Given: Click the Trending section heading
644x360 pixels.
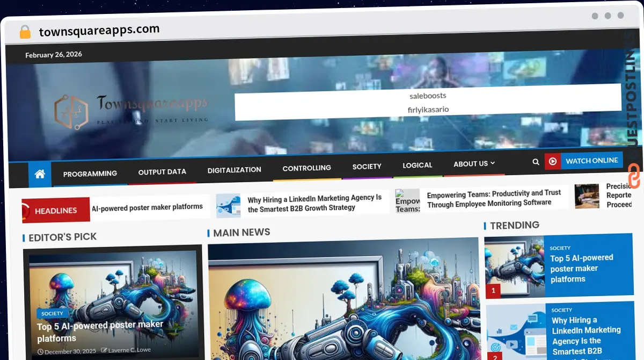Looking at the screenshot, I should (x=515, y=225).
